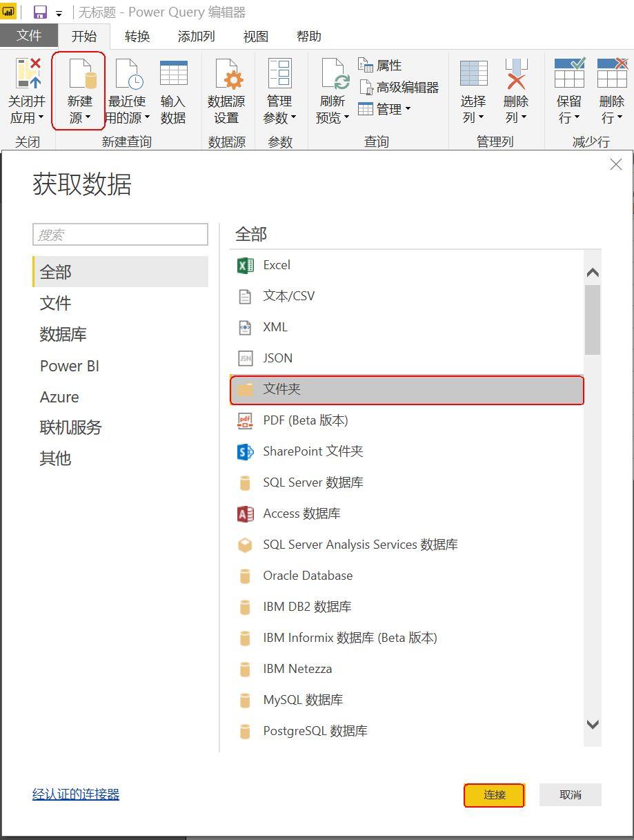The width and height of the screenshot is (634, 840).
Task: Click the 关闭并应用 icon
Action: [28, 73]
